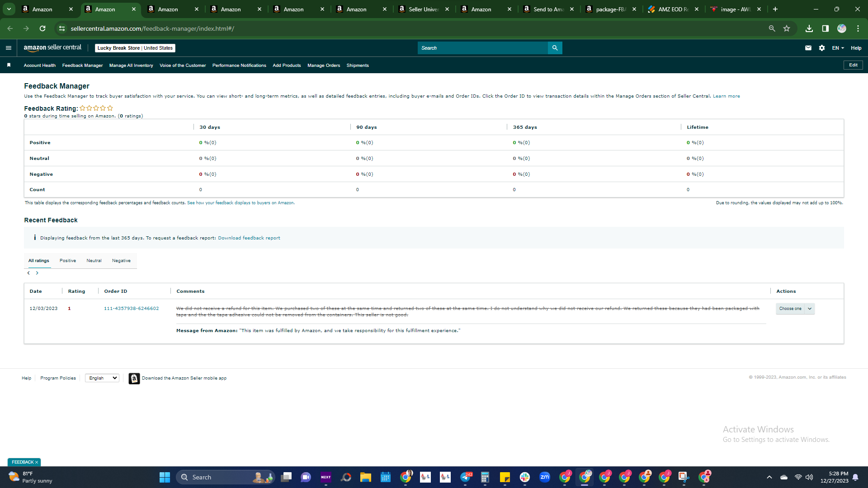868x488 pixels.
Task: Go to previous feedback page arrow
Action: coord(28,273)
